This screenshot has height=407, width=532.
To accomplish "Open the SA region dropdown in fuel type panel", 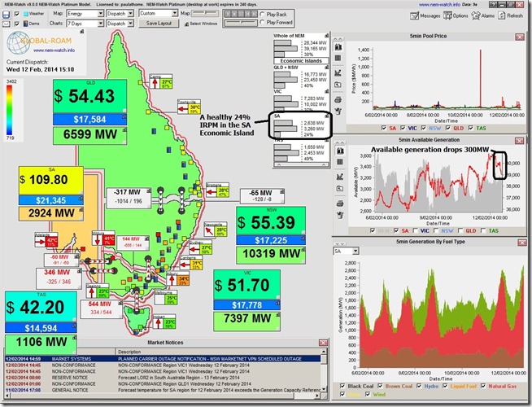I will point(355,252).
